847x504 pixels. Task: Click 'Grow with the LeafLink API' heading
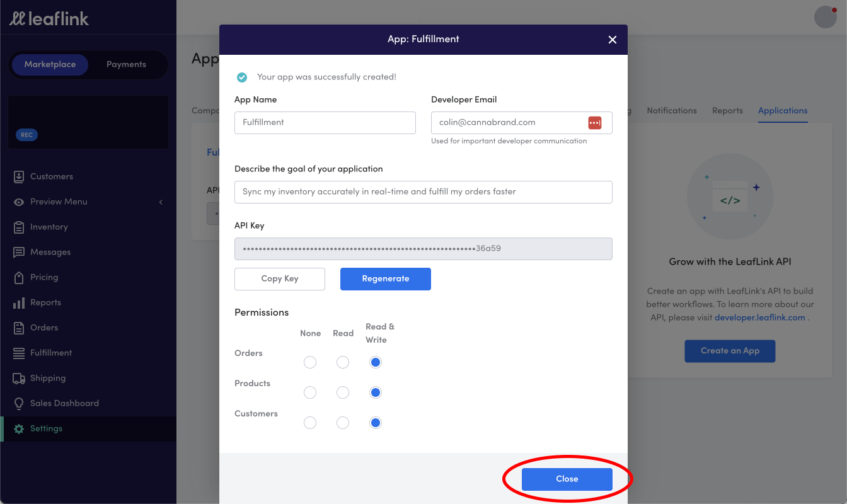coord(730,261)
